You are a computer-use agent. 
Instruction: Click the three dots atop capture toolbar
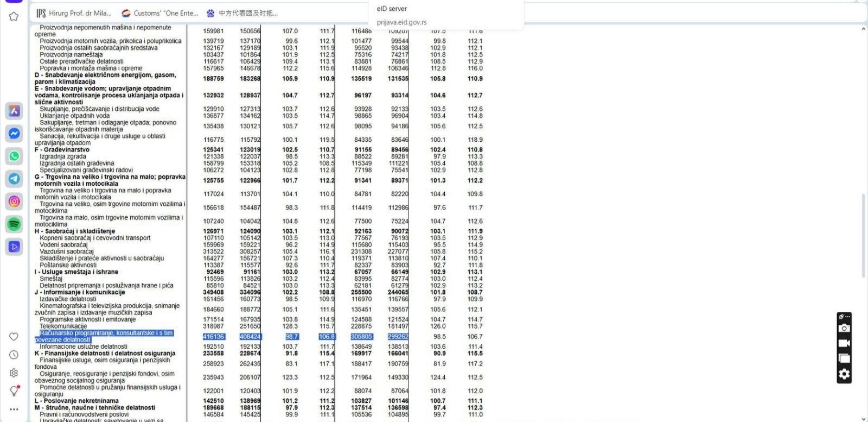(x=847, y=316)
